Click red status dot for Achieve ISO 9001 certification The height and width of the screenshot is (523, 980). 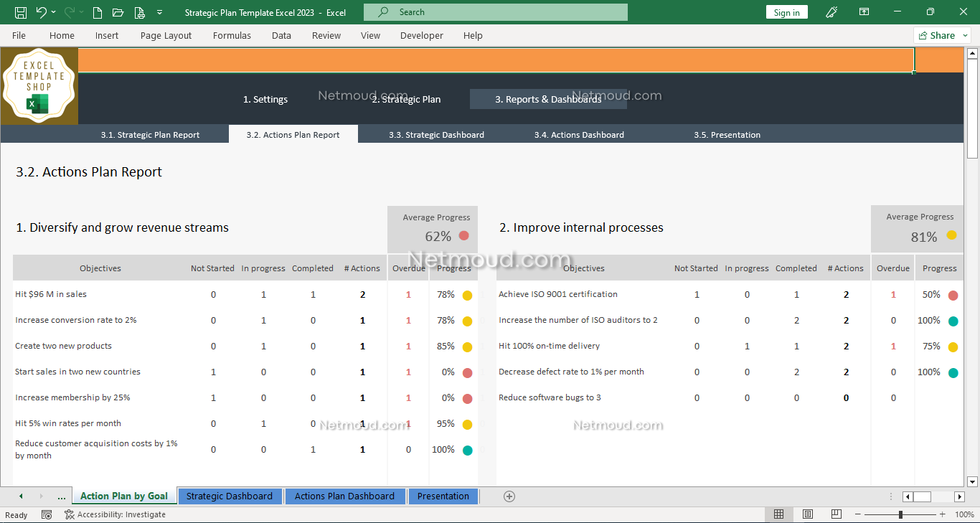[953, 295]
